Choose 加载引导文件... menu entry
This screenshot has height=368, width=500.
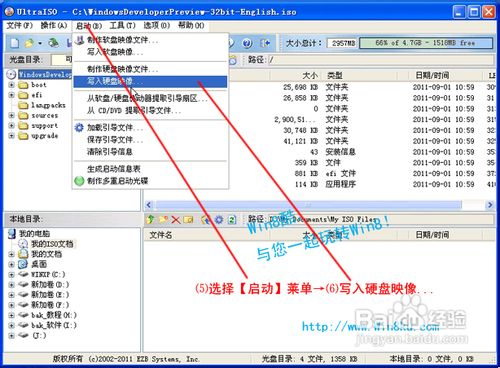150,128
